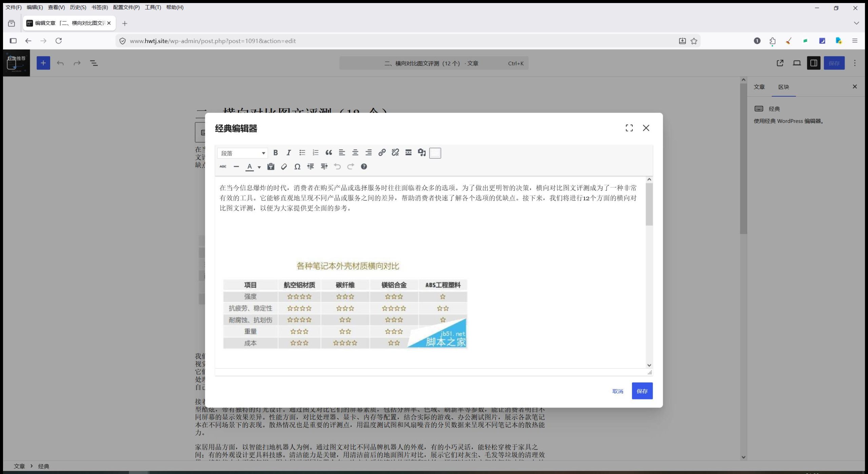The height and width of the screenshot is (474, 868).
Task: Open the Add Media tool
Action: pyautogui.click(x=421, y=153)
